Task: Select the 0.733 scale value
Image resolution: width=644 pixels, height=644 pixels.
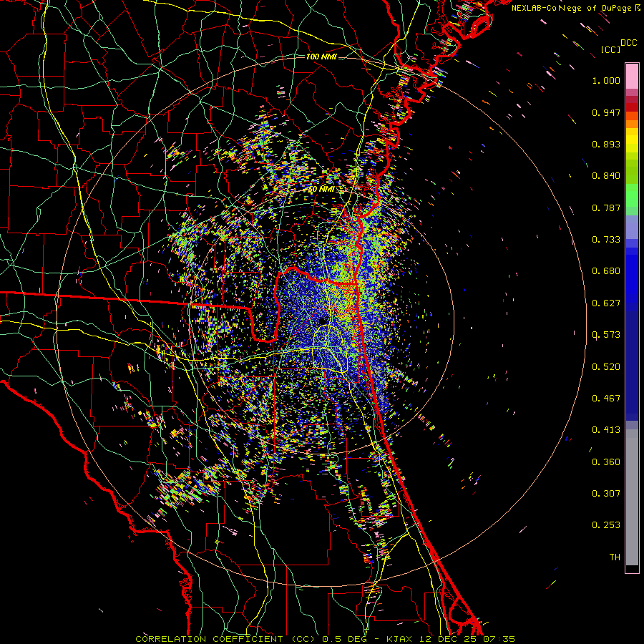Action: coord(606,240)
